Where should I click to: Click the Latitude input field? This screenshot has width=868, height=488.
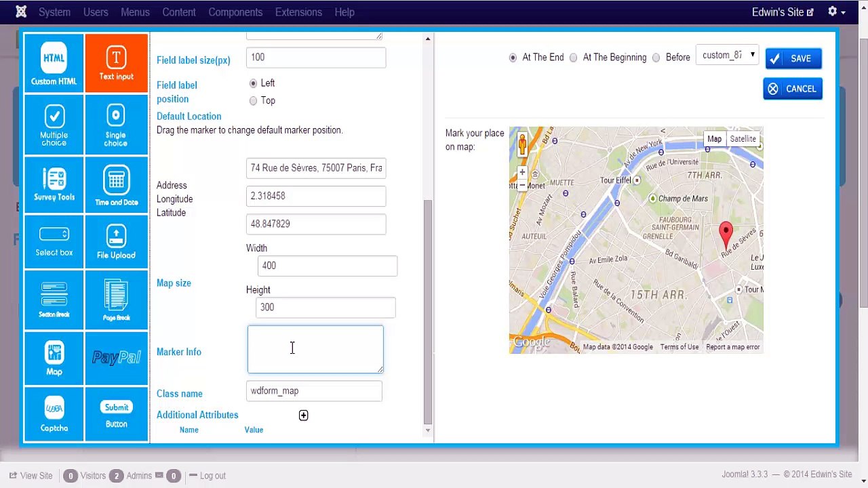pos(316,224)
